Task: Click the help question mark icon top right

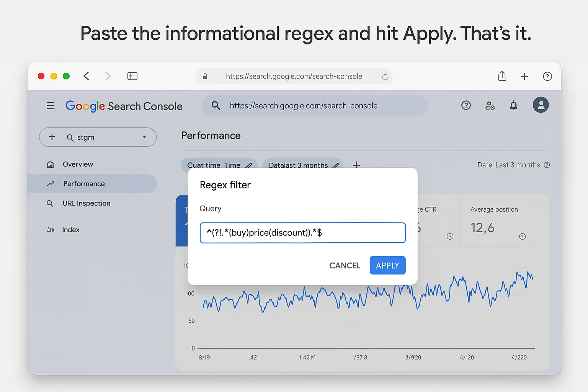Action: pos(547,76)
